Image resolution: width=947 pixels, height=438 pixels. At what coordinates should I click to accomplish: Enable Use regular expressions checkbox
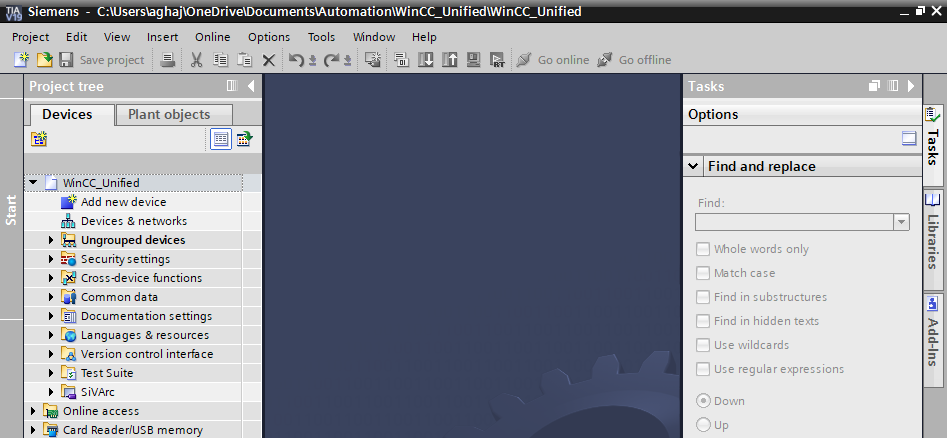(x=702, y=369)
